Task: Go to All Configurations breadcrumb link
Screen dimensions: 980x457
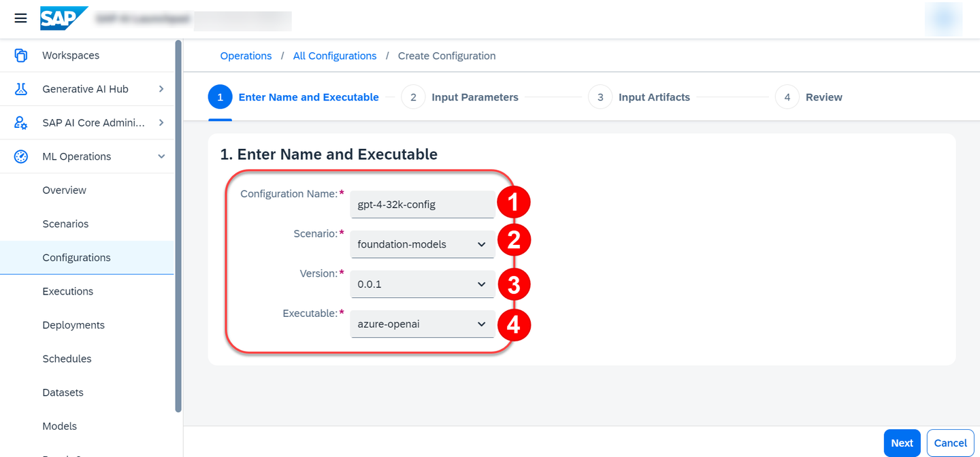Action: point(335,56)
